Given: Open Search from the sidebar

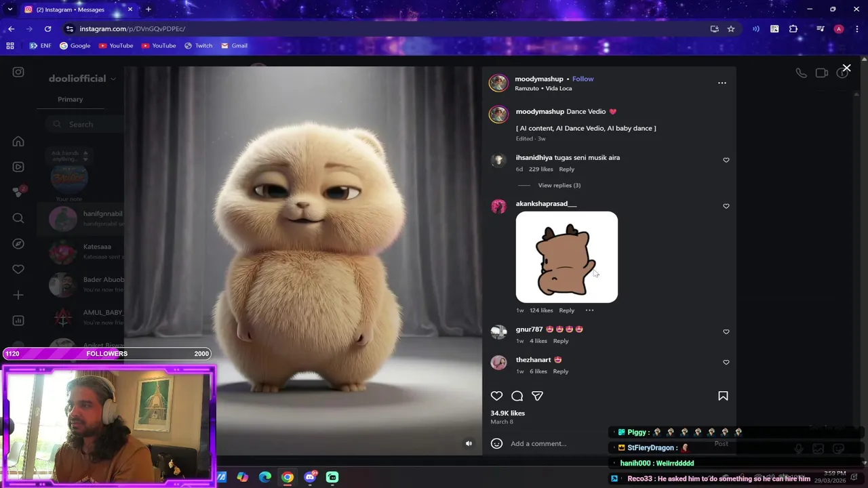Looking at the screenshot, I should tap(18, 218).
